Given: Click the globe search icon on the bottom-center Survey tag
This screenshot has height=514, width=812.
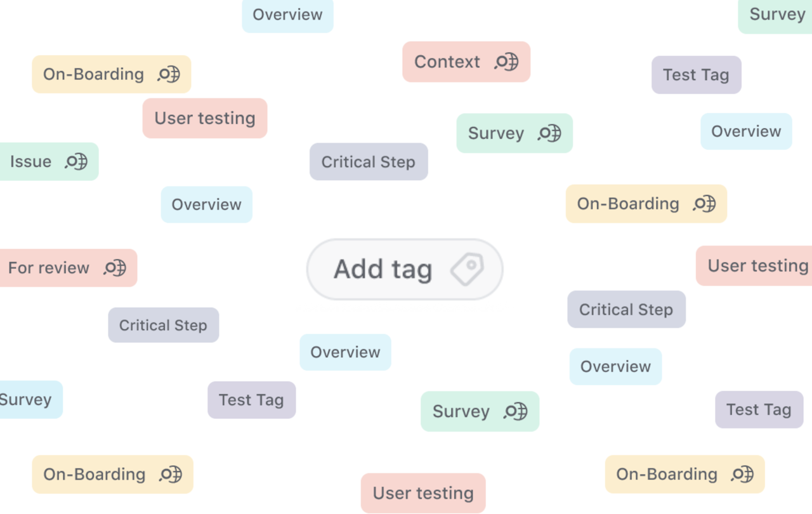Looking at the screenshot, I should point(514,411).
